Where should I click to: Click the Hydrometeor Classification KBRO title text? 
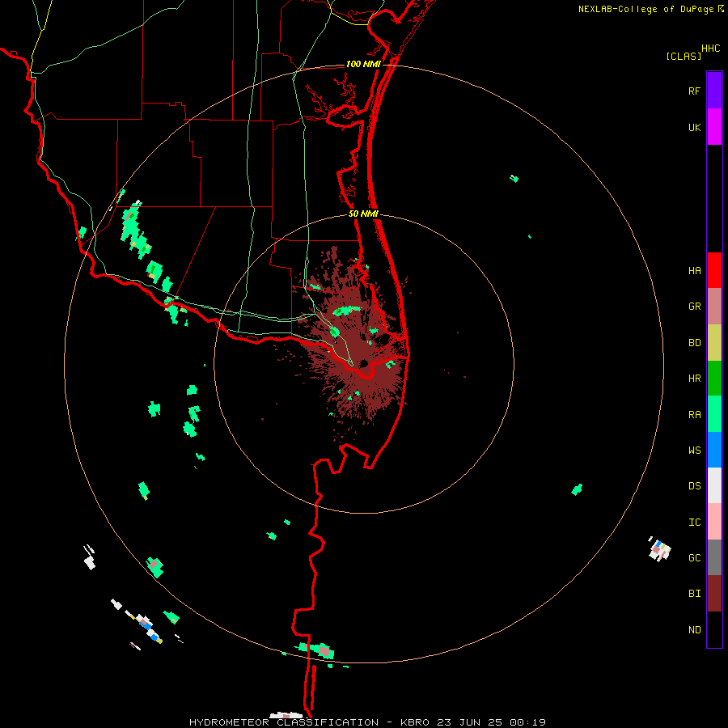coord(310,722)
